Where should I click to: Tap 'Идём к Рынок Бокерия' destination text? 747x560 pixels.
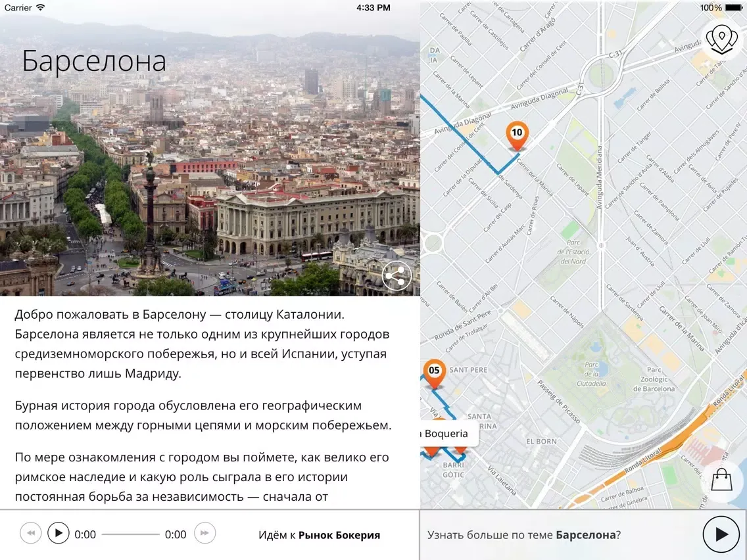[319, 535]
